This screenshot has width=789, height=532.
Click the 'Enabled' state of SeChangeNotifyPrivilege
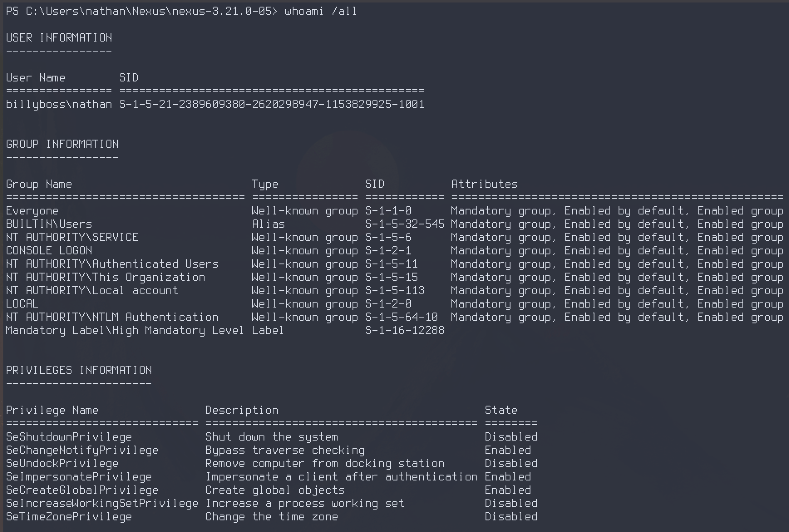tap(508, 450)
